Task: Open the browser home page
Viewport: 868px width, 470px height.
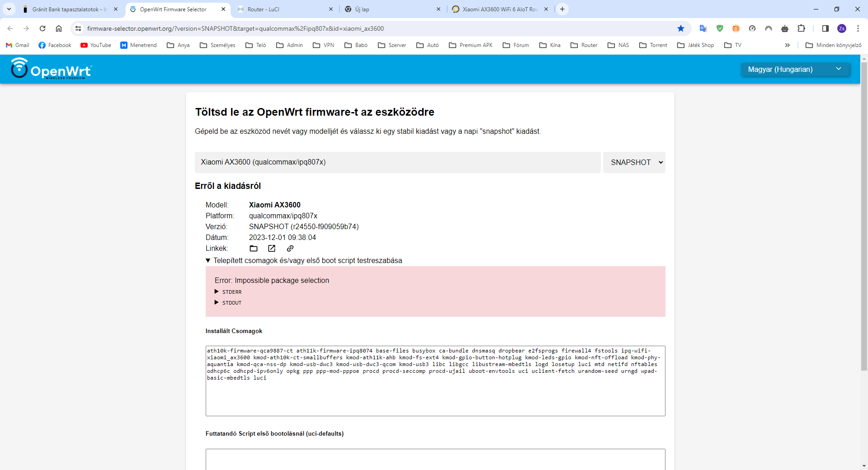Action: click(59, 28)
